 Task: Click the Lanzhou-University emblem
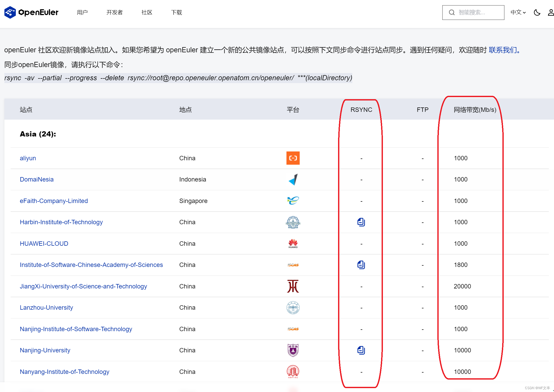coord(293,308)
